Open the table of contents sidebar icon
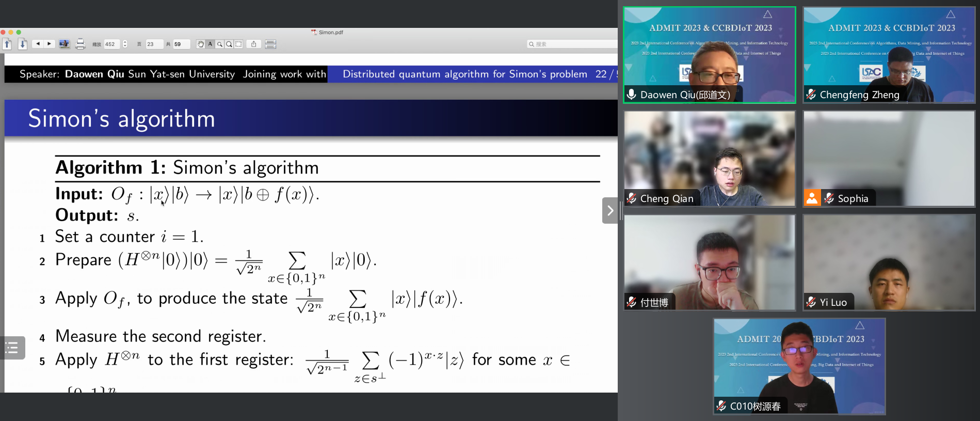980x421 pixels. point(12,348)
